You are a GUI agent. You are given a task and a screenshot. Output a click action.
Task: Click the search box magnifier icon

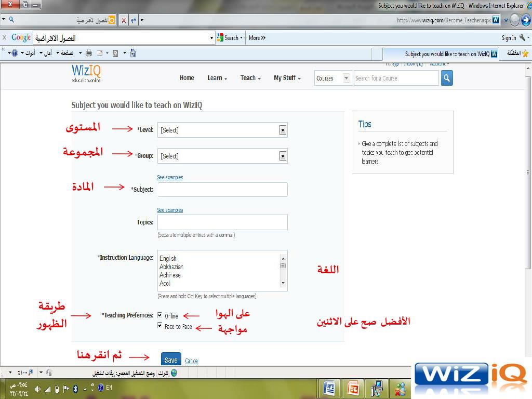coord(11,20)
